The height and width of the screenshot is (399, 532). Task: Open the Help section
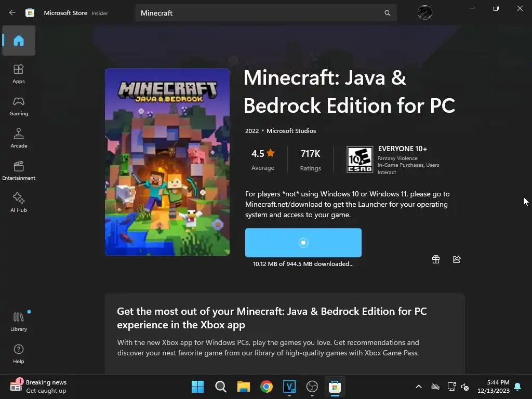tap(19, 354)
